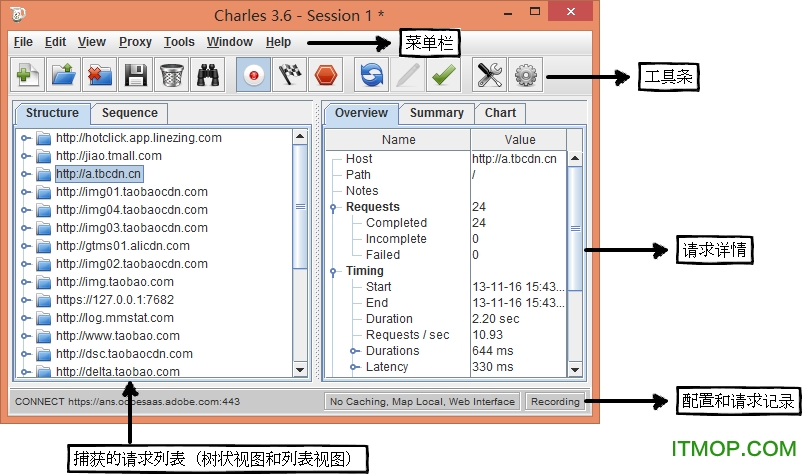
Task: Save the session using the floppy disk icon
Action: click(x=136, y=75)
